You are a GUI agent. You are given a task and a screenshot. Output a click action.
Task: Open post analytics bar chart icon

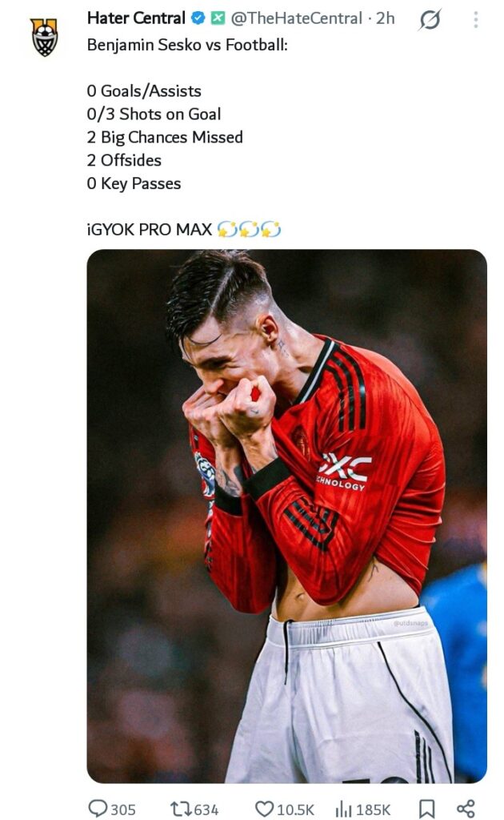click(343, 810)
